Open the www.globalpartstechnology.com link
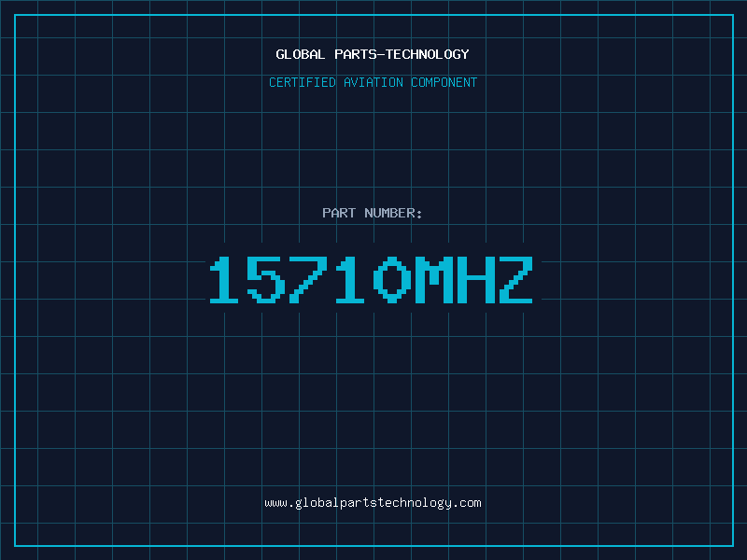This screenshot has width=747, height=560. pos(373,503)
